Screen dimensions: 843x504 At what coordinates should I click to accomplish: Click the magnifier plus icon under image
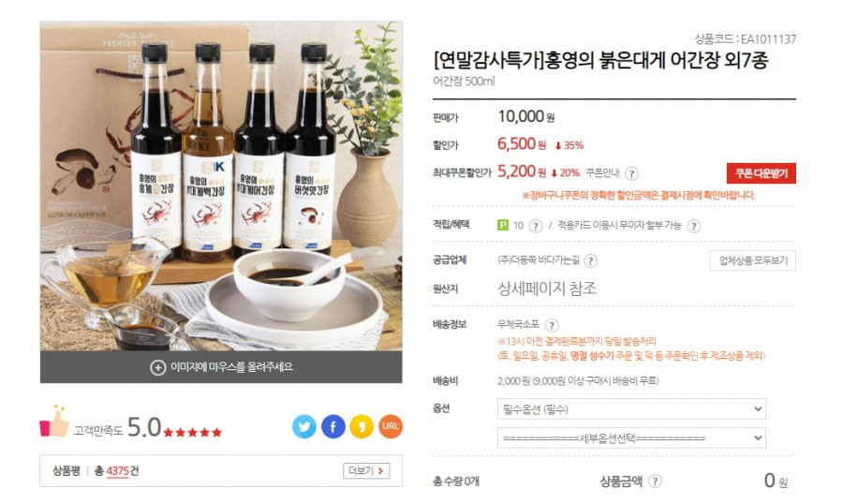click(157, 367)
